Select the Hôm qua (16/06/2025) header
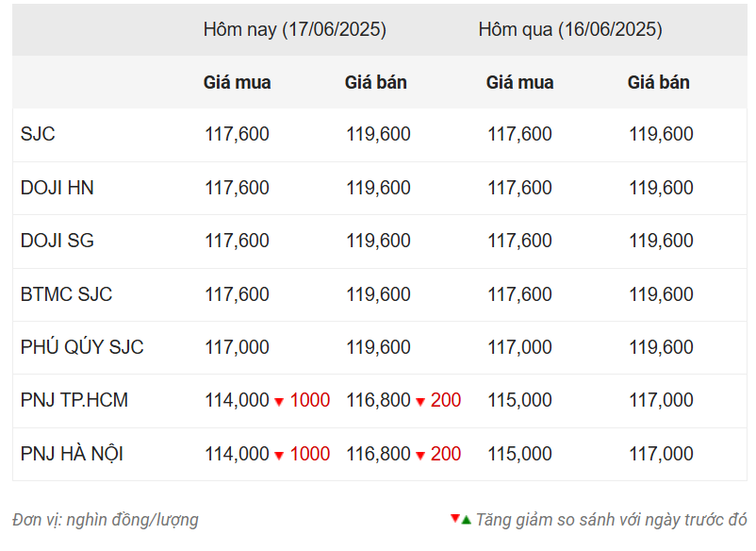 click(x=570, y=29)
